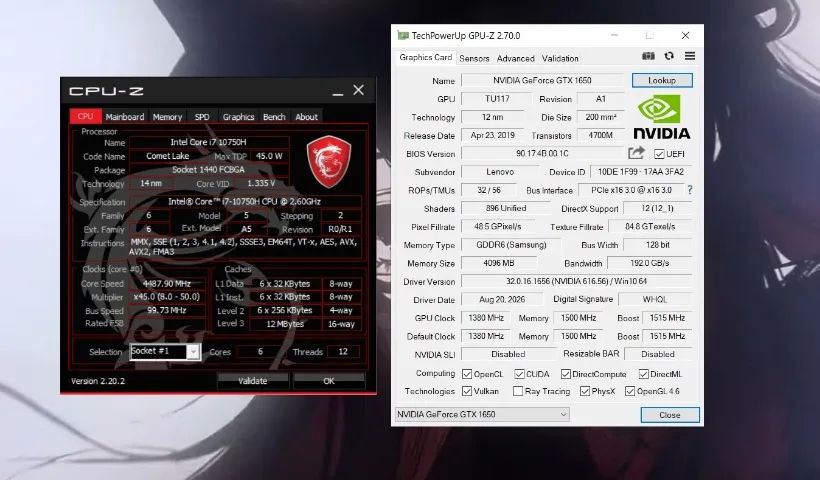Click the Threads value 12

tap(343, 351)
